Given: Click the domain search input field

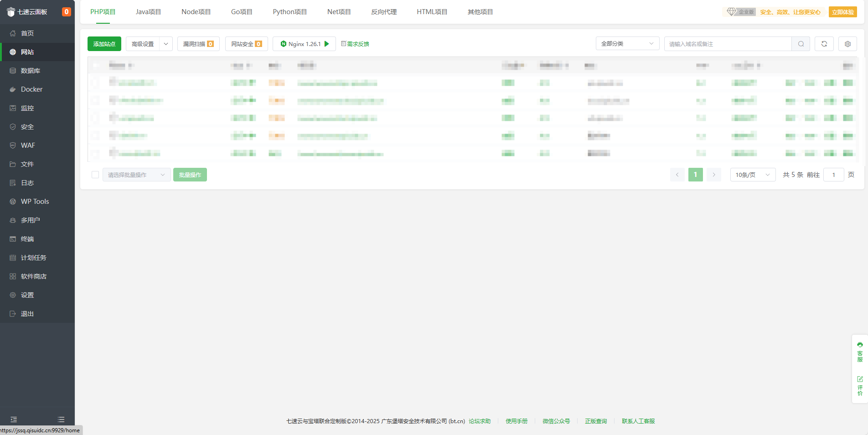Looking at the screenshot, I should [x=728, y=44].
